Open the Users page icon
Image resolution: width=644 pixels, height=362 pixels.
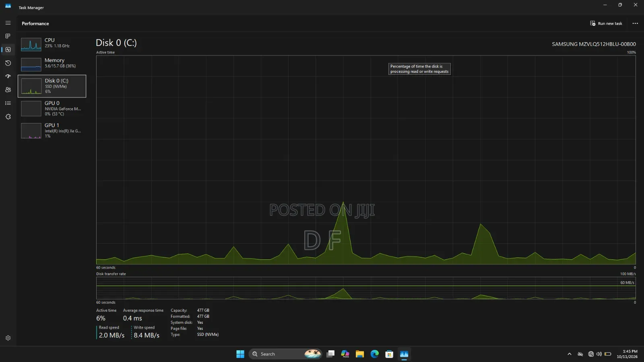point(8,90)
